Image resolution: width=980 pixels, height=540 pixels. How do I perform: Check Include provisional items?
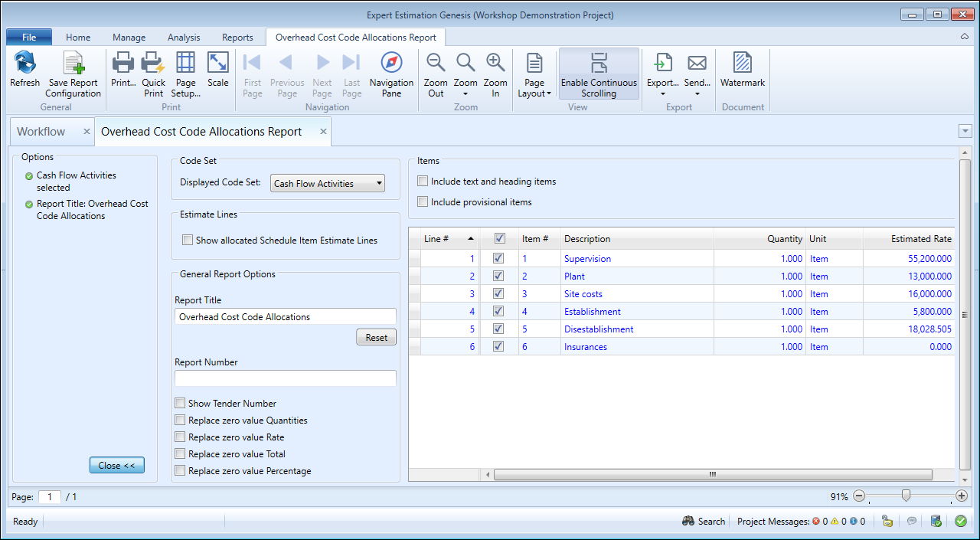click(x=423, y=202)
